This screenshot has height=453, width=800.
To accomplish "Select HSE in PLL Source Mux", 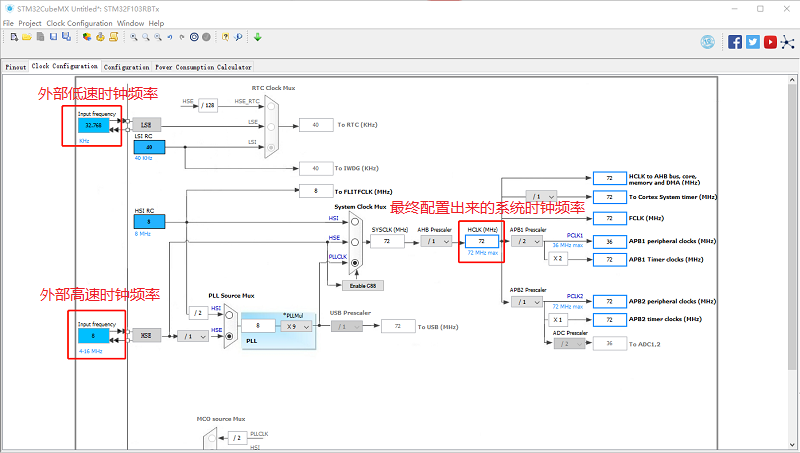I will [229, 336].
